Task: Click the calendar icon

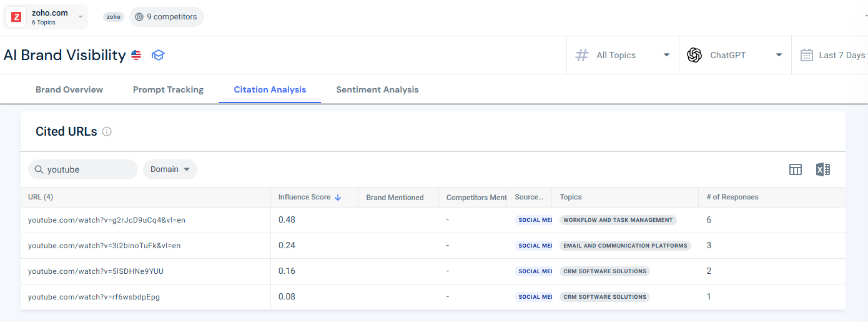Action: (806, 55)
